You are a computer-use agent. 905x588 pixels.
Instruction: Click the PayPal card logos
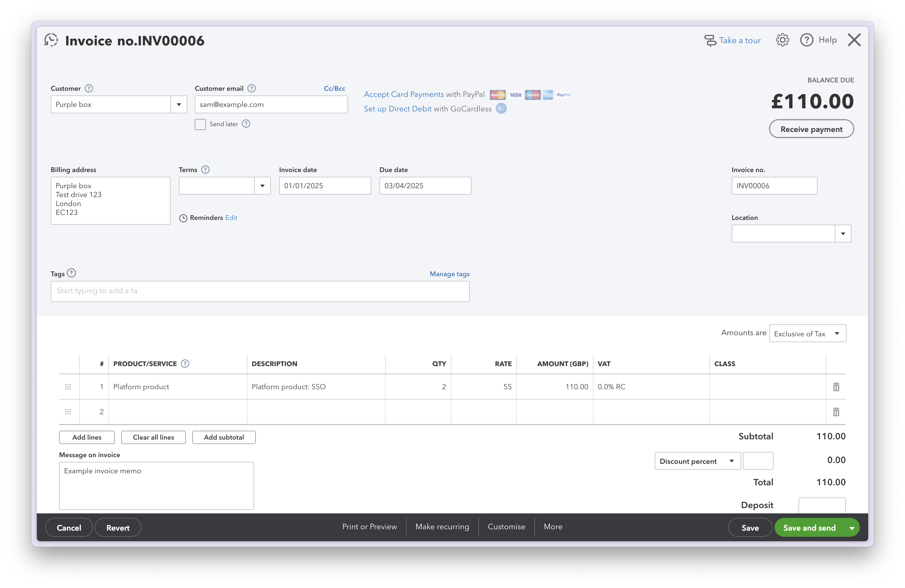pos(531,95)
